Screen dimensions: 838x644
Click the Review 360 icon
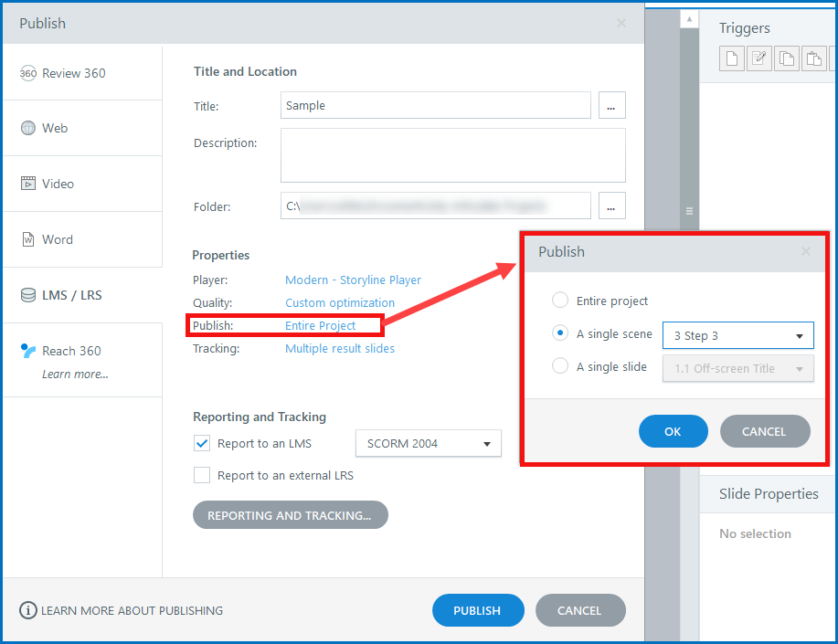27,73
